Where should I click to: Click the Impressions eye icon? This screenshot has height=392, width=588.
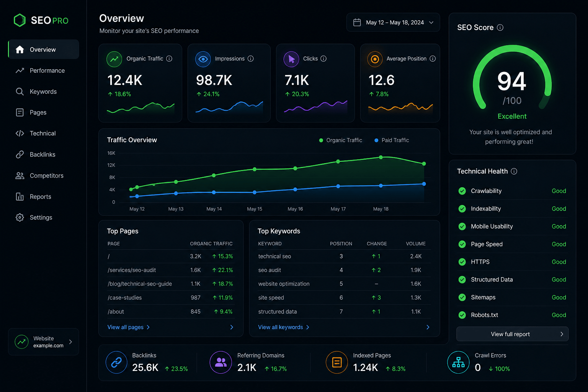[203, 59]
